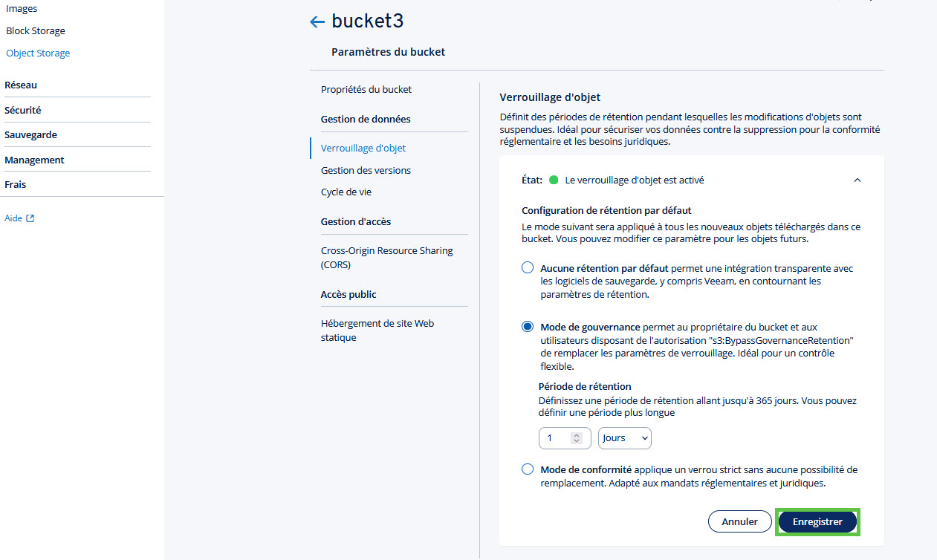Choose the Mode de conformité radio button

(528, 469)
